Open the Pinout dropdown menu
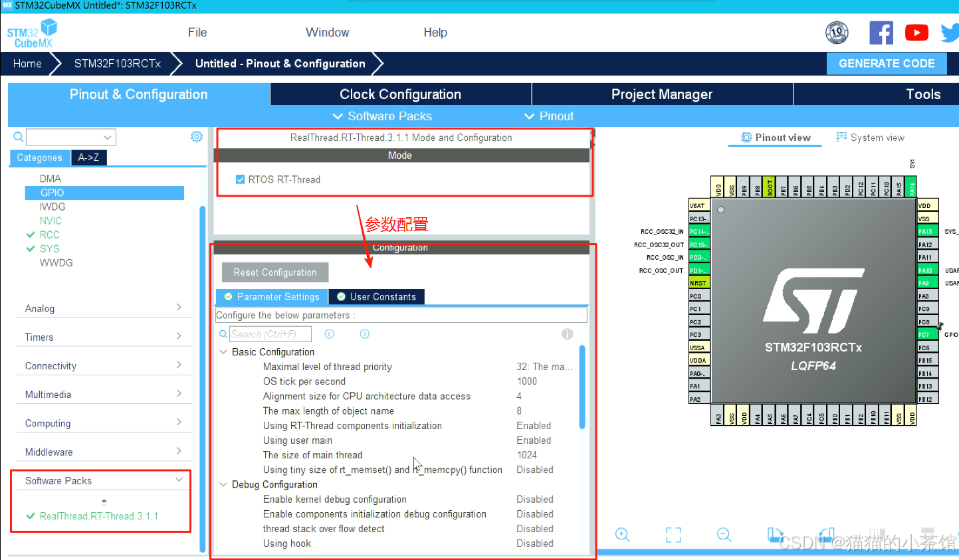Viewport: 959px width, 560px height. coord(549,116)
